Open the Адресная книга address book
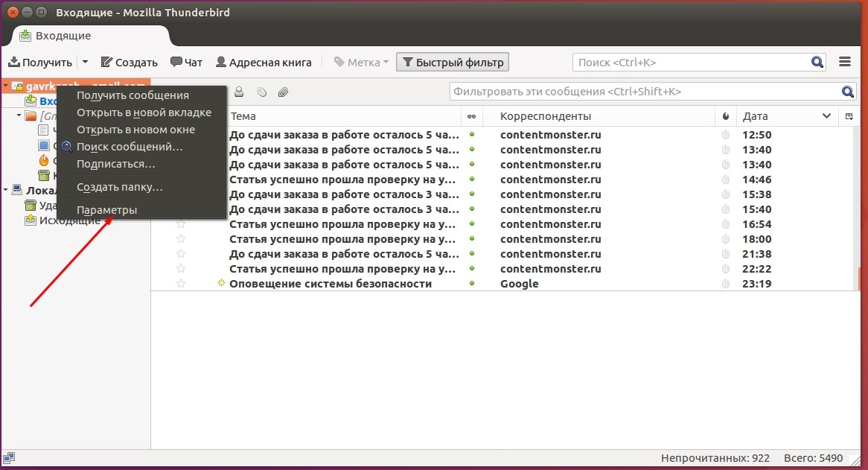 pos(264,62)
